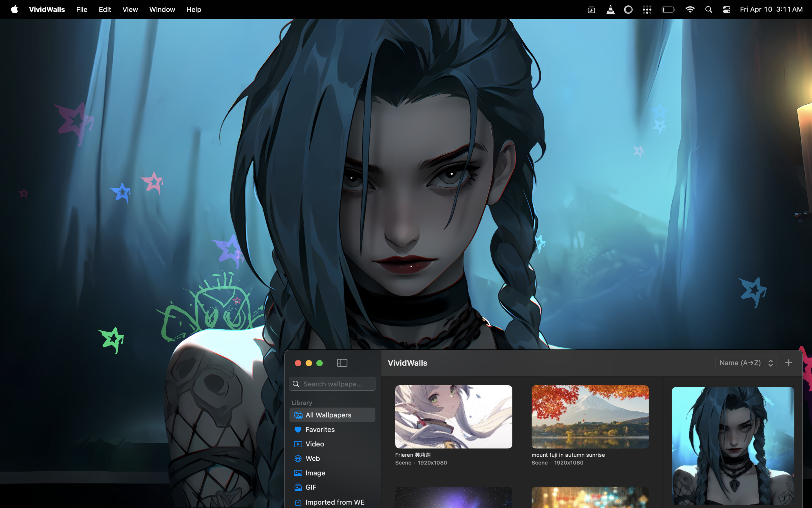Click 'Scene · 1920x1080' under mount fuji
This screenshot has height=508, width=812.
(557, 463)
